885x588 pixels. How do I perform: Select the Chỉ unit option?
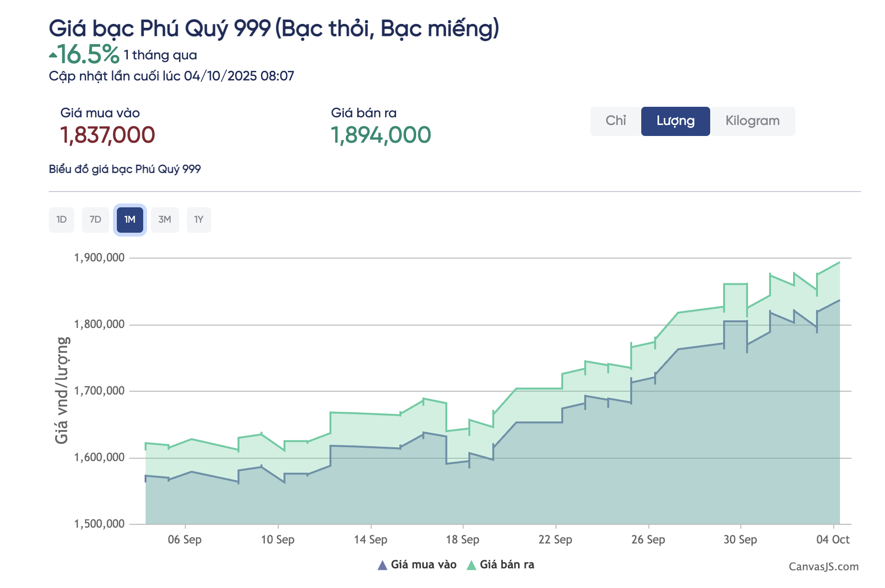(615, 121)
